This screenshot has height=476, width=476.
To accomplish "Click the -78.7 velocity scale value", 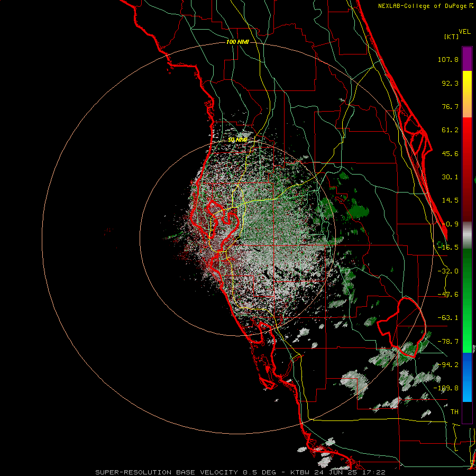I will pos(448,342).
